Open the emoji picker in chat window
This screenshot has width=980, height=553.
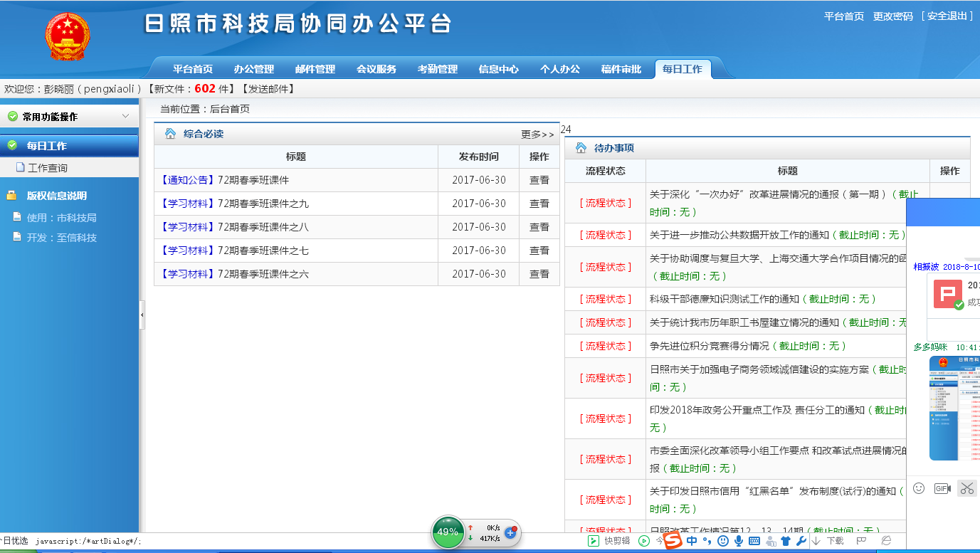click(x=919, y=488)
